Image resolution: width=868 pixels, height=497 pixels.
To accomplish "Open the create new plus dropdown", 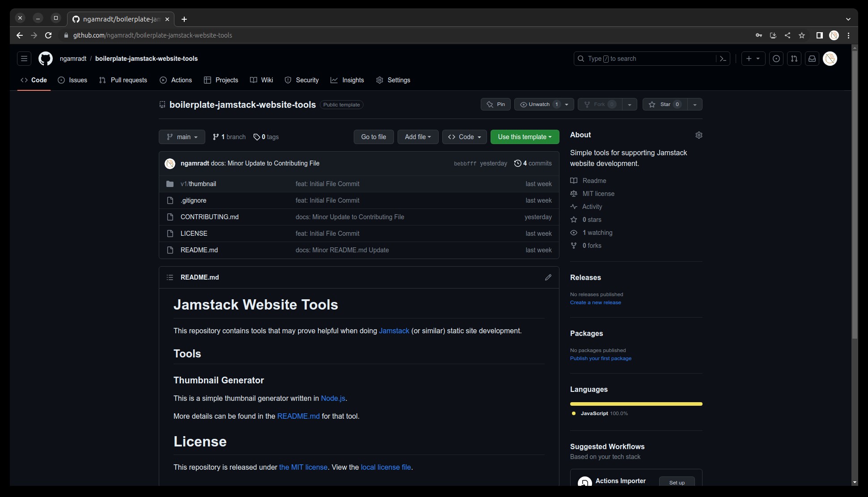I will pos(753,59).
